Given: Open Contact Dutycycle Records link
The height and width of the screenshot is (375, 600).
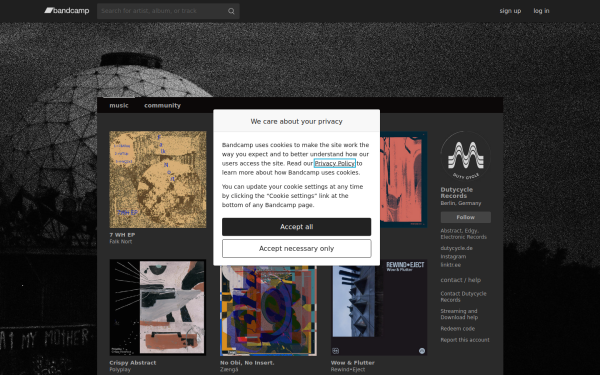Looking at the screenshot, I should pos(463,297).
